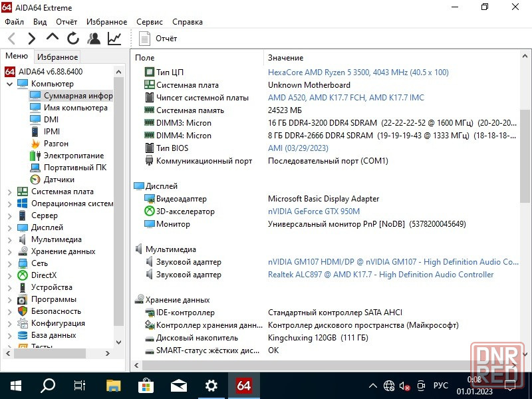Viewport: 532px width, 399px height.
Task: Open File Explorer from the taskbar
Action: (113, 386)
